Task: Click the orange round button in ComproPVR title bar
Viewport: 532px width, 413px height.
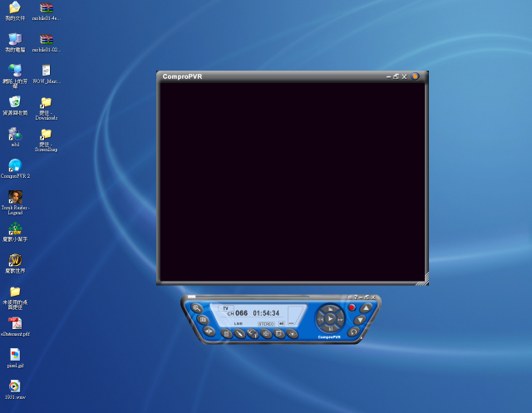Action: coord(415,76)
